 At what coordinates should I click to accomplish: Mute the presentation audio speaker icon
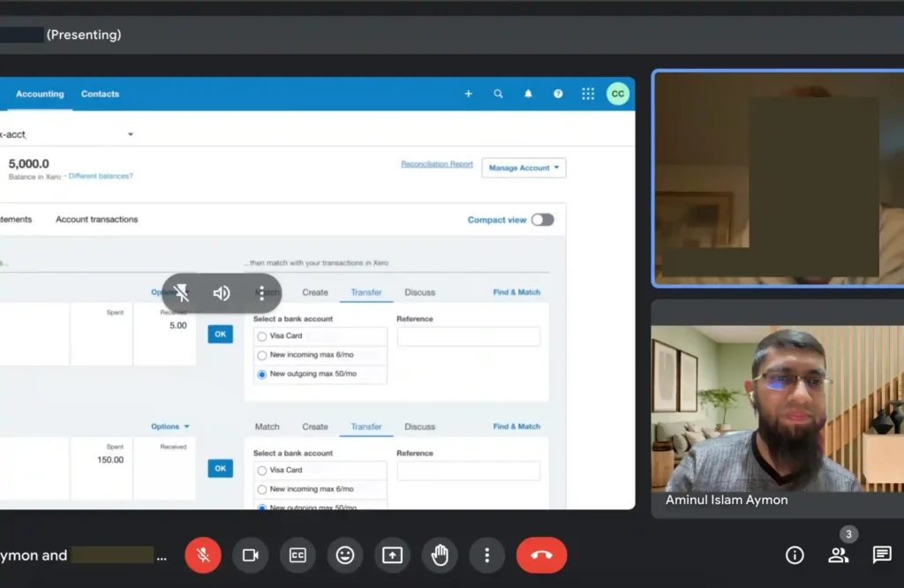pyautogui.click(x=222, y=293)
